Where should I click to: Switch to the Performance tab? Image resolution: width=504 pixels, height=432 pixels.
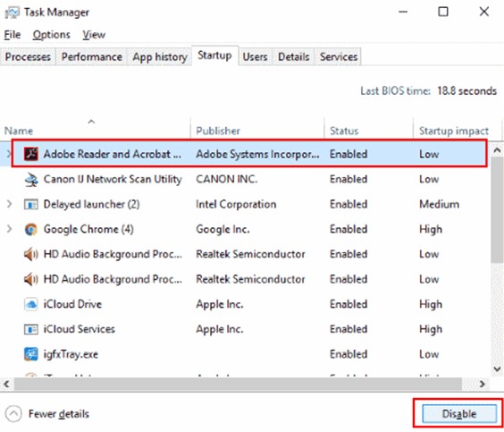92,57
